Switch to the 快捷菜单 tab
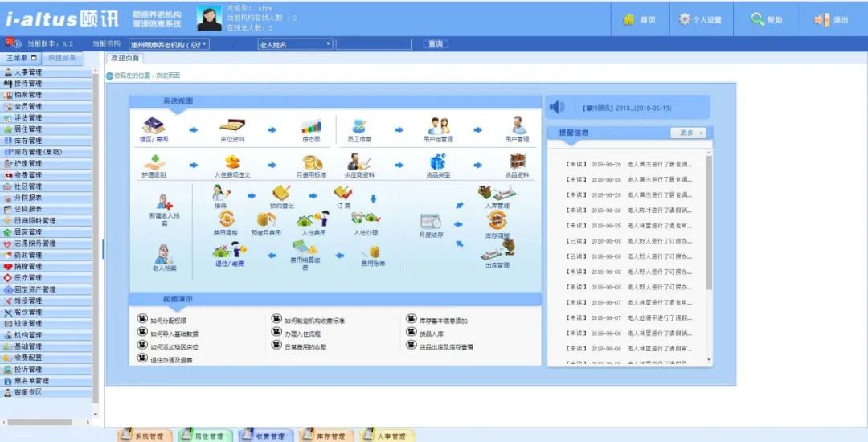The width and height of the screenshot is (868, 442). tap(63, 59)
